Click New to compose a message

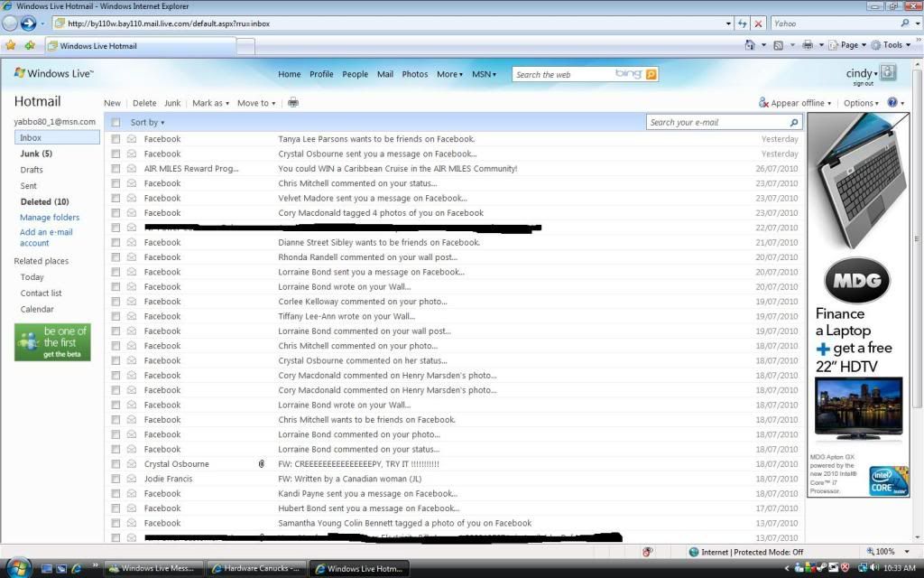112,103
